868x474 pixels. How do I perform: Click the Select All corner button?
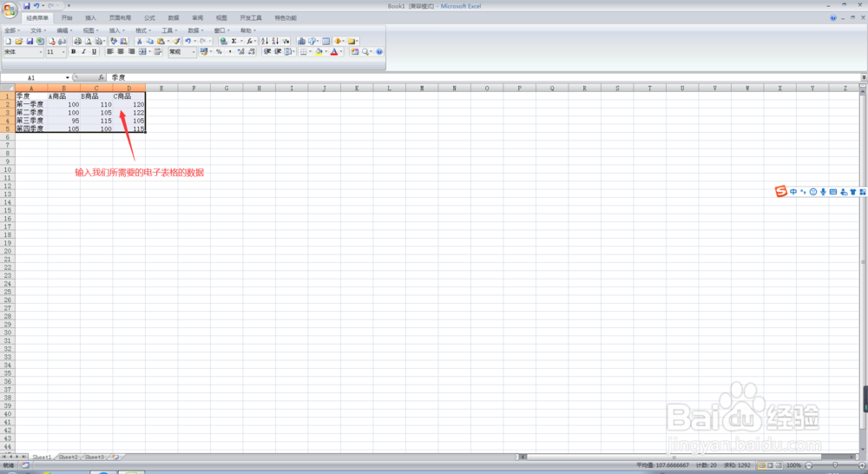click(7, 88)
